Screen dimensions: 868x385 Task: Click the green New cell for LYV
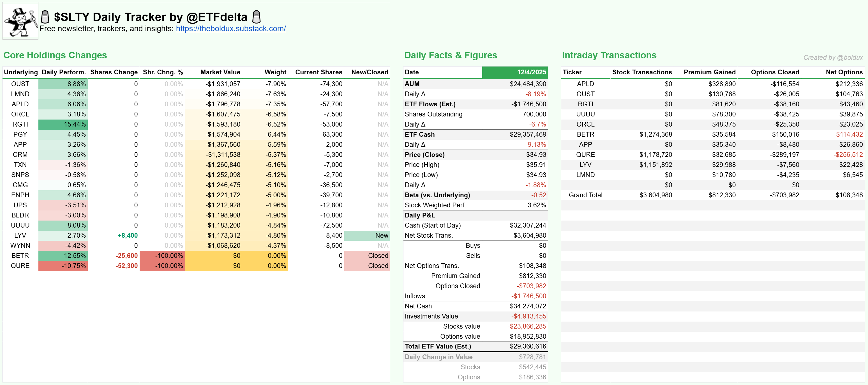pyautogui.click(x=367, y=235)
